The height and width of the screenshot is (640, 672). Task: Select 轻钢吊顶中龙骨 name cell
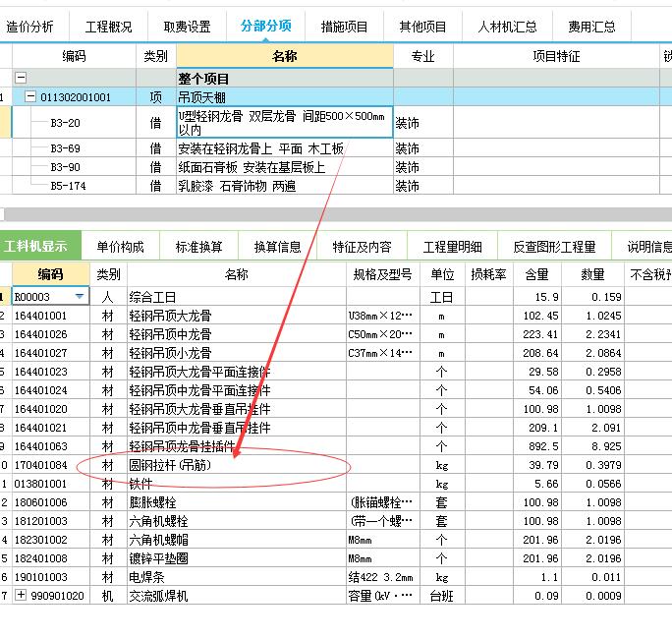coord(237,334)
